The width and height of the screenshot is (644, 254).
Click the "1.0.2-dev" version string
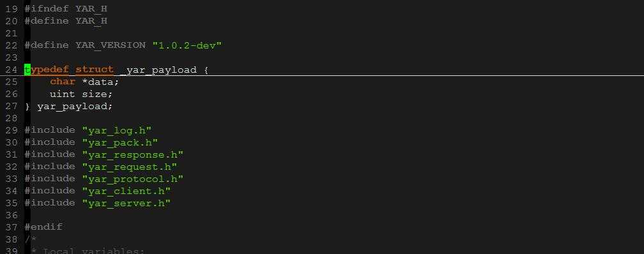pos(187,45)
